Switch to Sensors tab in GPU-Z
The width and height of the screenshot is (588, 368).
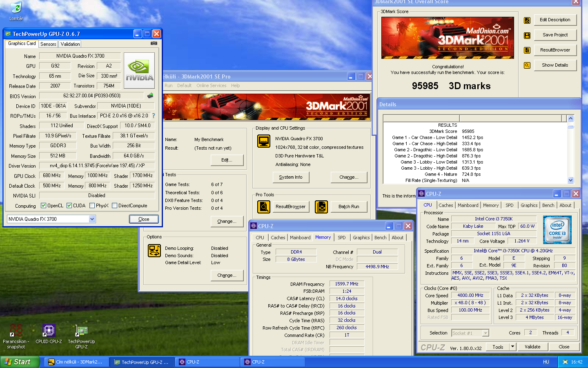[48, 44]
